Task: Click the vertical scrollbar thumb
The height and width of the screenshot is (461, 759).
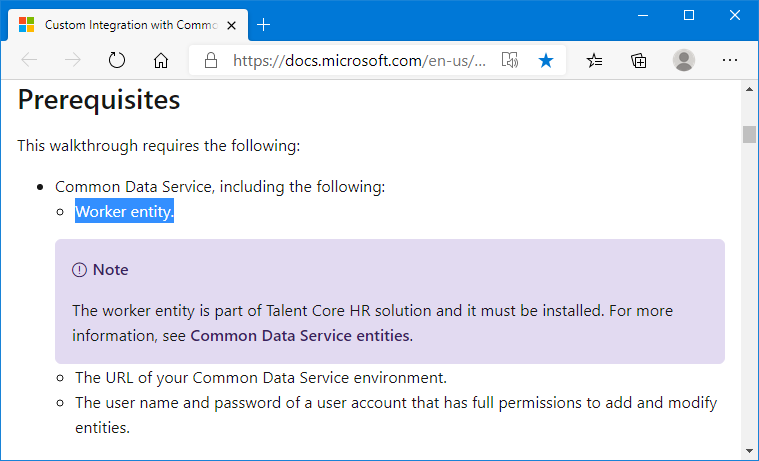Action: click(749, 134)
